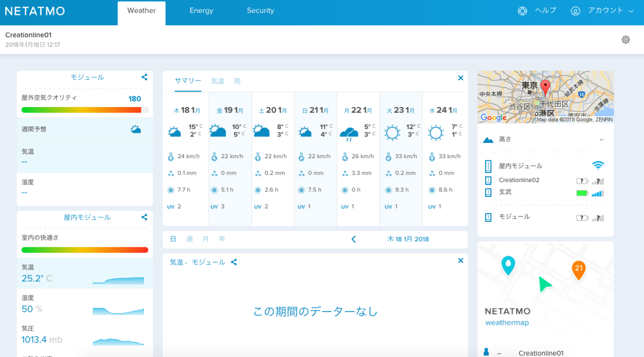This screenshot has height=357, width=644.
Task: Open the Weather tab
Action: [141, 11]
